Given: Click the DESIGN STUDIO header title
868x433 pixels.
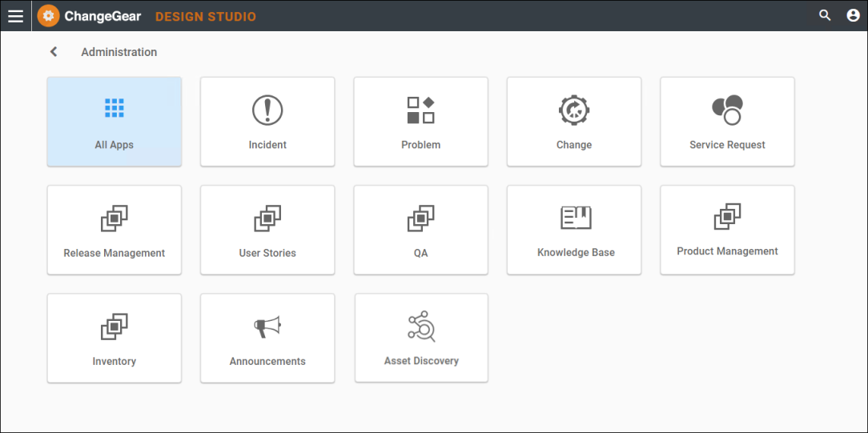Looking at the screenshot, I should coord(206,16).
